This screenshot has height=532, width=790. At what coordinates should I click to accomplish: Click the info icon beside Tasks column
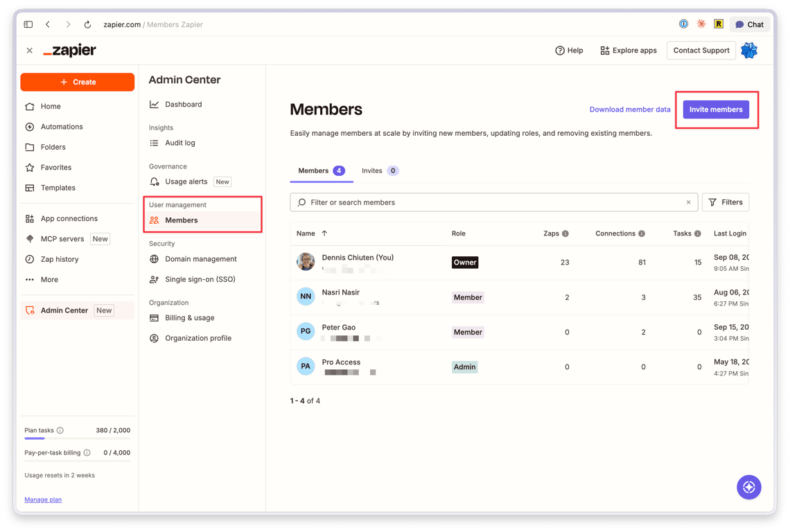pos(698,233)
